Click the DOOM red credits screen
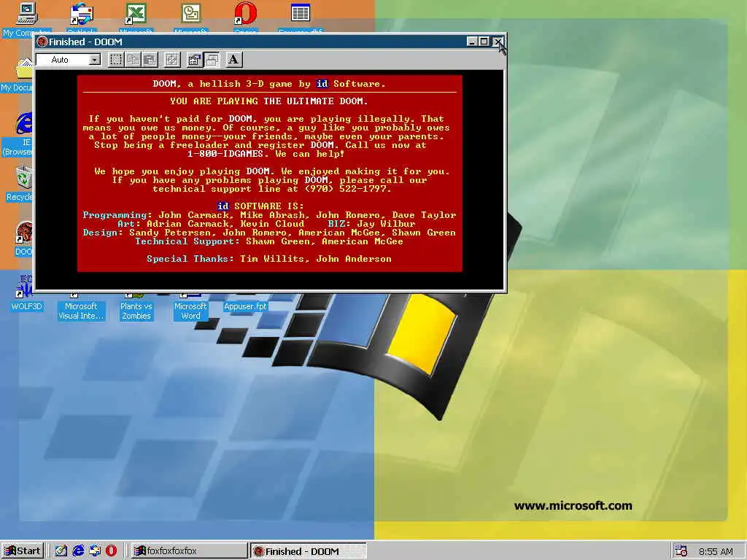Image resolution: width=747 pixels, height=560 pixels. click(x=270, y=174)
